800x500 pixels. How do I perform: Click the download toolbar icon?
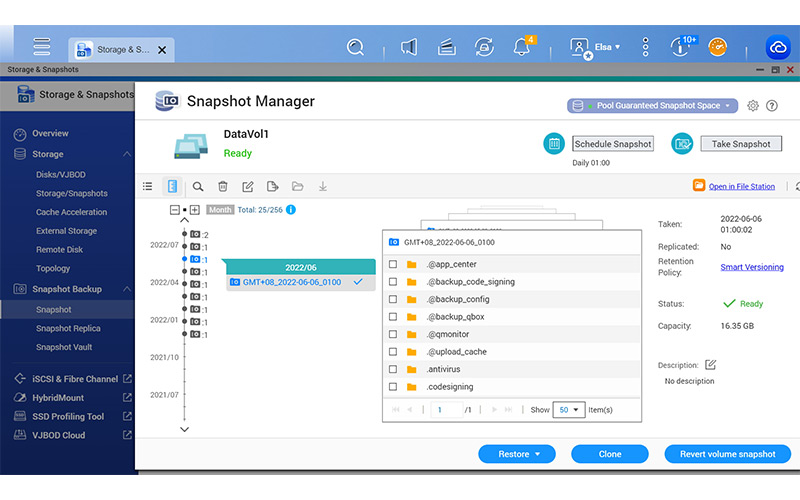click(322, 187)
